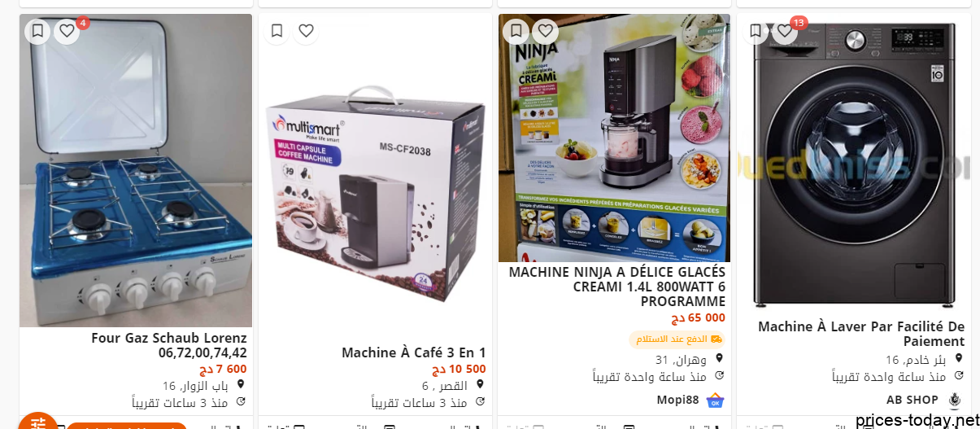
Task: Favorite the Machine À Café 3 En 1
Action: coord(306,31)
